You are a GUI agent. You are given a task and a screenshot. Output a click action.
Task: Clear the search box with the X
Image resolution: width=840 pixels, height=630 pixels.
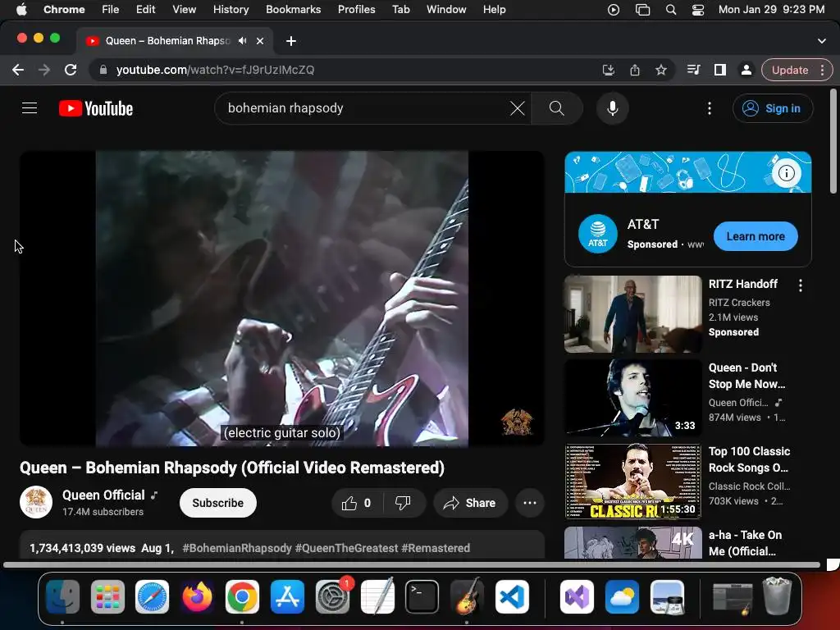pyautogui.click(x=517, y=108)
